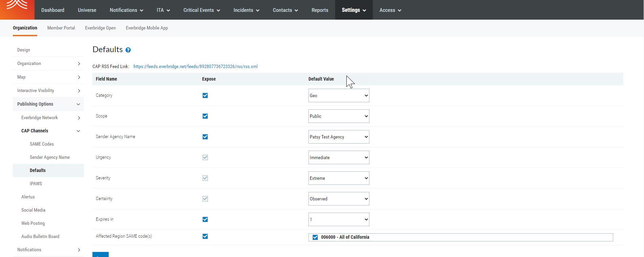644x257 pixels.
Task: Go to IPAWS settings in sidebar
Action: (36, 184)
